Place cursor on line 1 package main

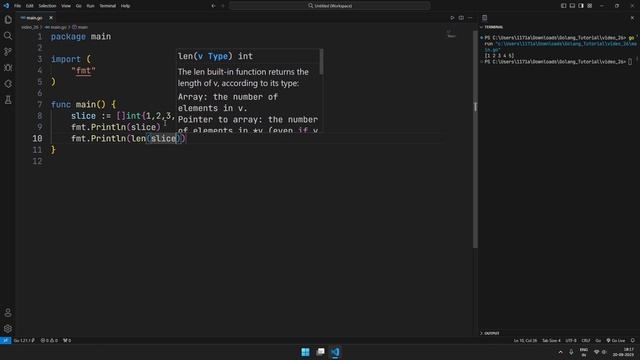[x=81, y=37]
